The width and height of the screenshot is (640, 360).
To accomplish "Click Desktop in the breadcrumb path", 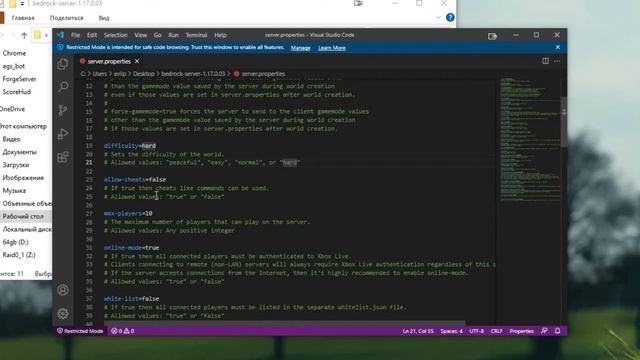I will [144, 74].
